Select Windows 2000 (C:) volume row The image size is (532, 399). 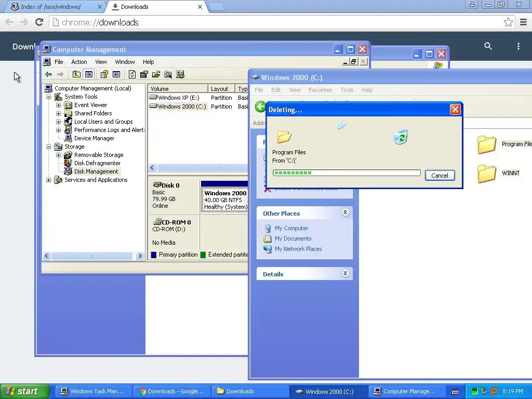click(198, 107)
